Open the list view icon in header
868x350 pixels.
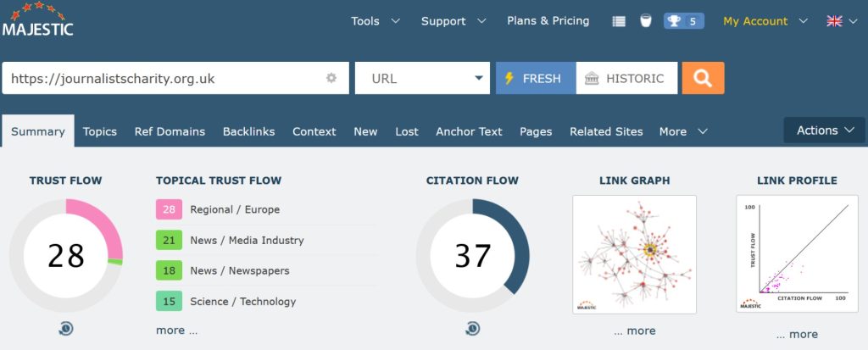coord(619,21)
